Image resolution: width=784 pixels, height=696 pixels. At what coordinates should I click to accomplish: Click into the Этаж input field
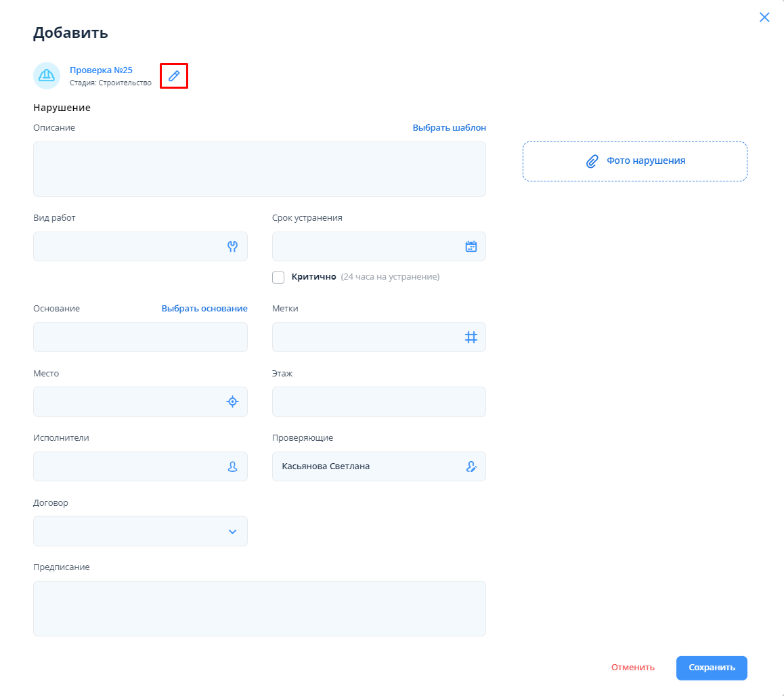click(378, 401)
